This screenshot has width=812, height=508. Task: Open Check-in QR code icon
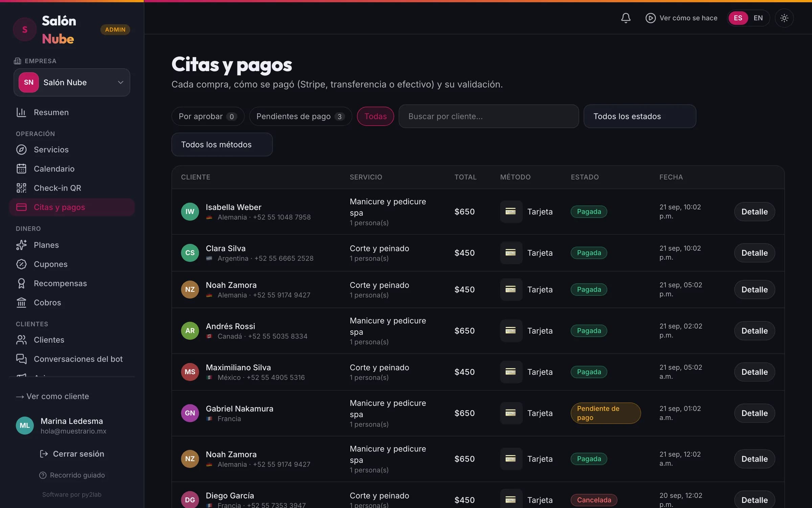click(21, 188)
